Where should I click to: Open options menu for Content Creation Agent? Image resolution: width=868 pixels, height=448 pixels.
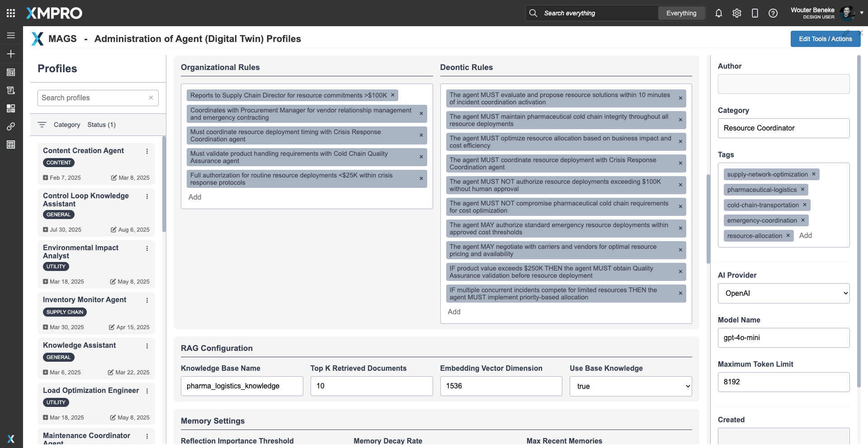tap(147, 151)
